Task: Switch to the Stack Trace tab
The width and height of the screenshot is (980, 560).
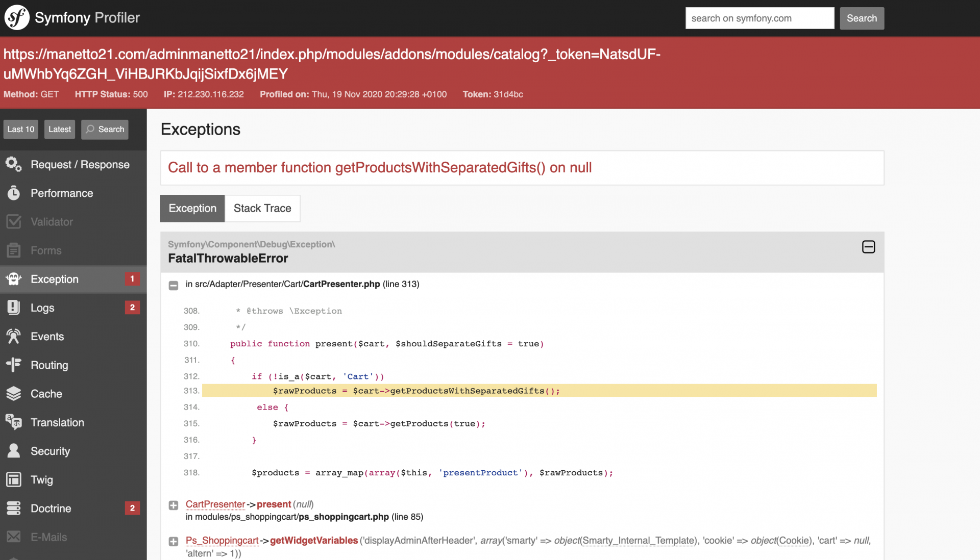Action: [x=262, y=208]
